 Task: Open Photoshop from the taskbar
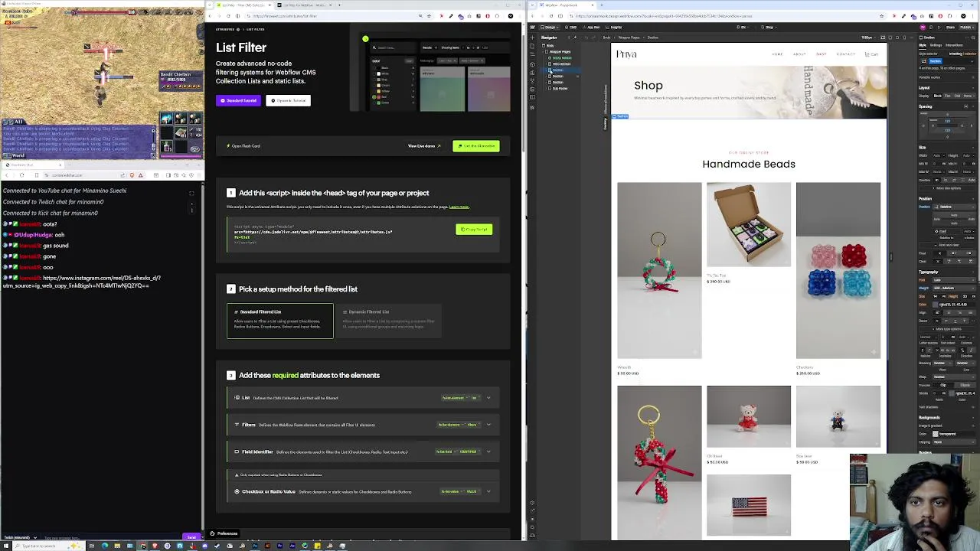[255, 546]
